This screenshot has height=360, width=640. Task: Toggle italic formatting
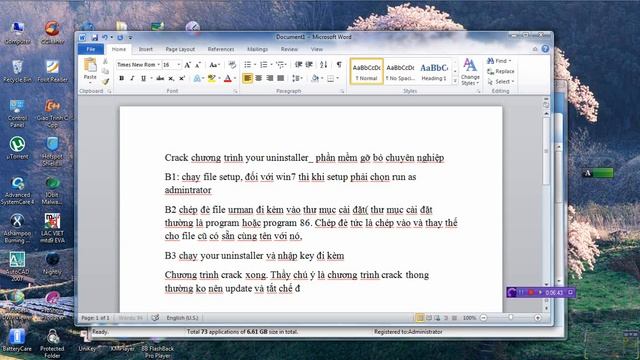pos(132,78)
